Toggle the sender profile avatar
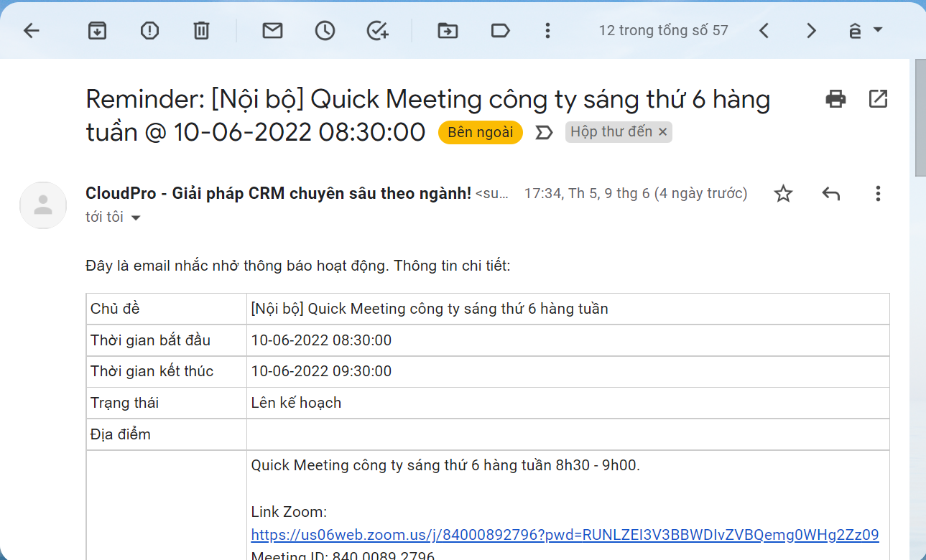 point(43,205)
